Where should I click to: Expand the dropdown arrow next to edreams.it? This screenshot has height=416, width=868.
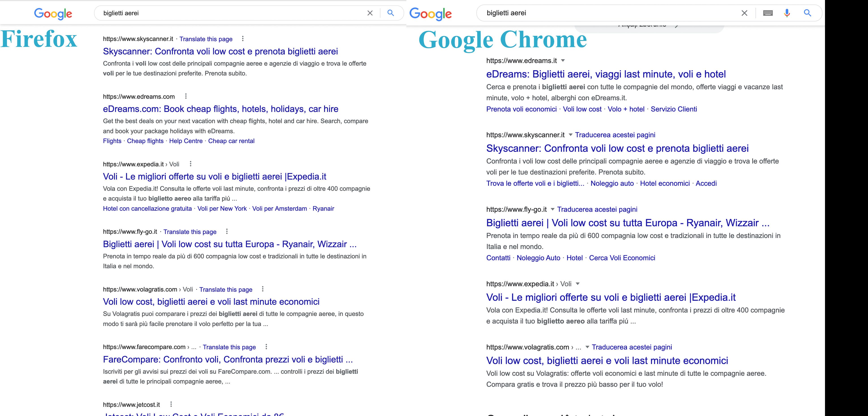[563, 61]
